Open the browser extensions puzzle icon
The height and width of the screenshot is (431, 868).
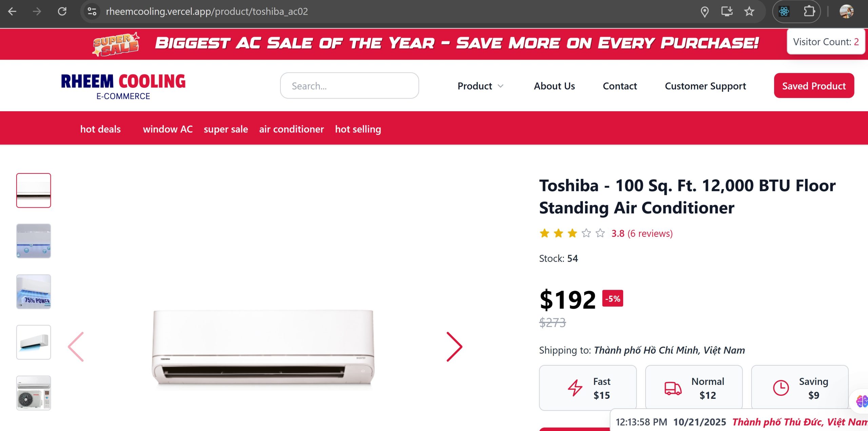[x=809, y=12]
